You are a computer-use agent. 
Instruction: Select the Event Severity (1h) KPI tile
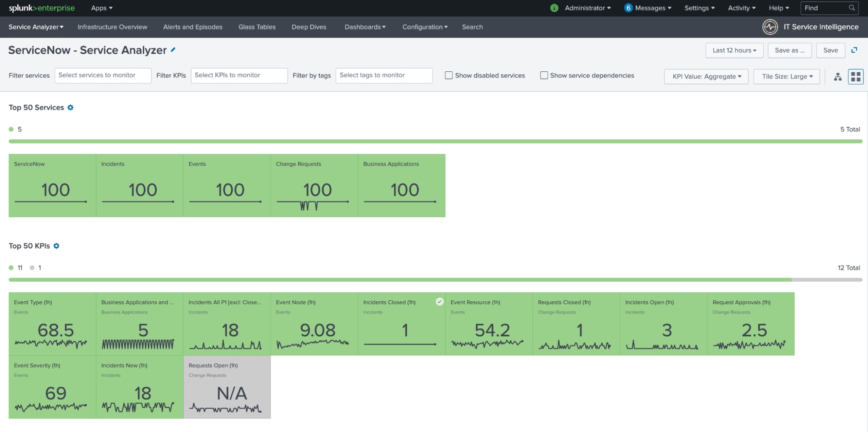pos(52,387)
